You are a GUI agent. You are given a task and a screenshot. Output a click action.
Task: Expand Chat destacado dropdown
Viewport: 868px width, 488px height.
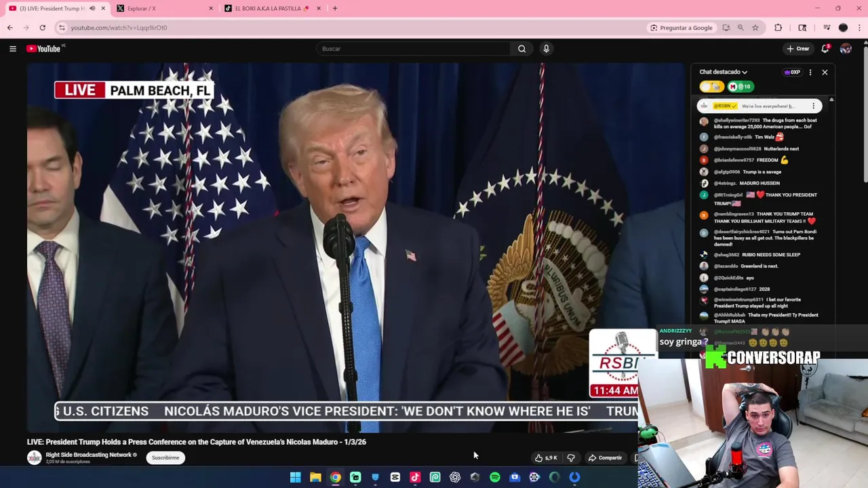(724, 72)
